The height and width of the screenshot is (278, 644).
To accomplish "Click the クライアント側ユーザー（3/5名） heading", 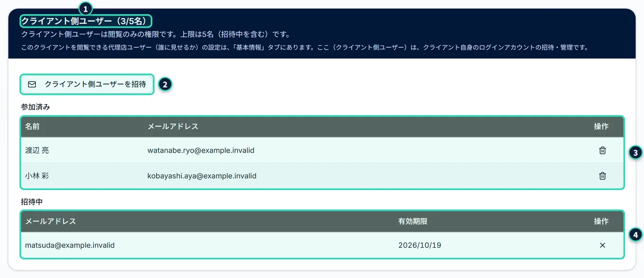I will pyautogui.click(x=85, y=21).
